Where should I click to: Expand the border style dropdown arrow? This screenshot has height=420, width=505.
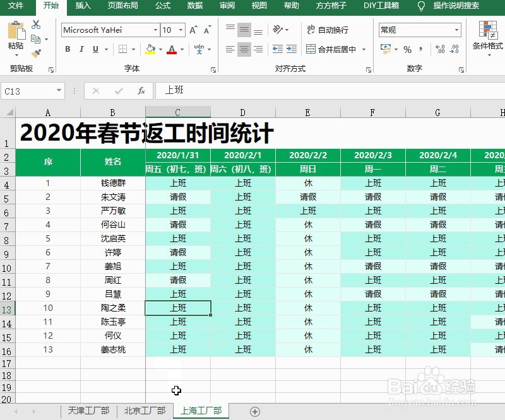[134, 48]
